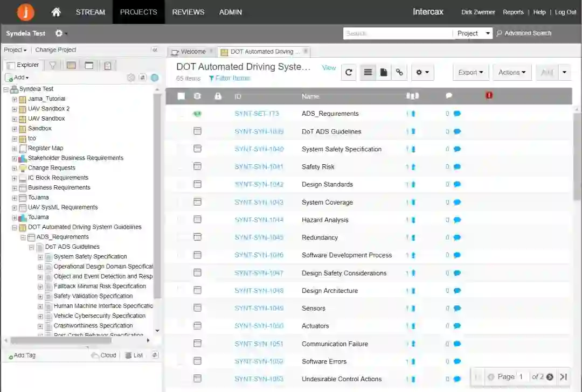The image size is (582, 392).
Task: Refresh the item list view
Action: pyautogui.click(x=349, y=72)
